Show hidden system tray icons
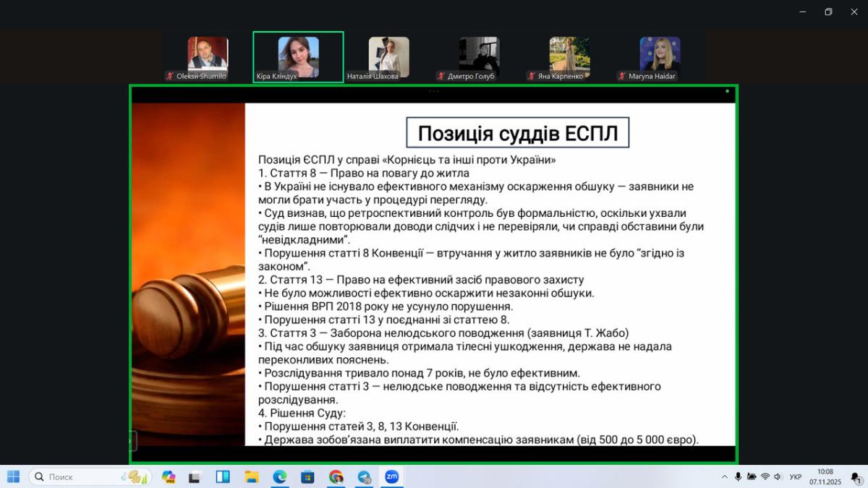This screenshot has height=488, width=868. [x=725, y=476]
